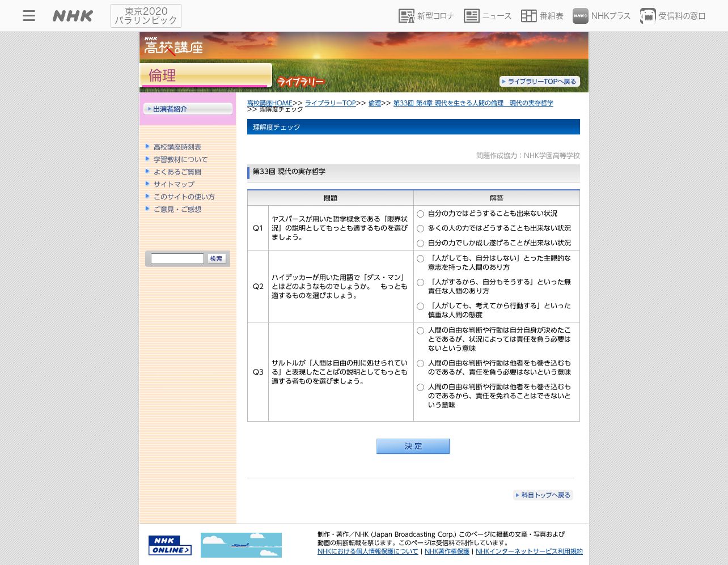Click the 倫理 subject tab

[206, 75]
